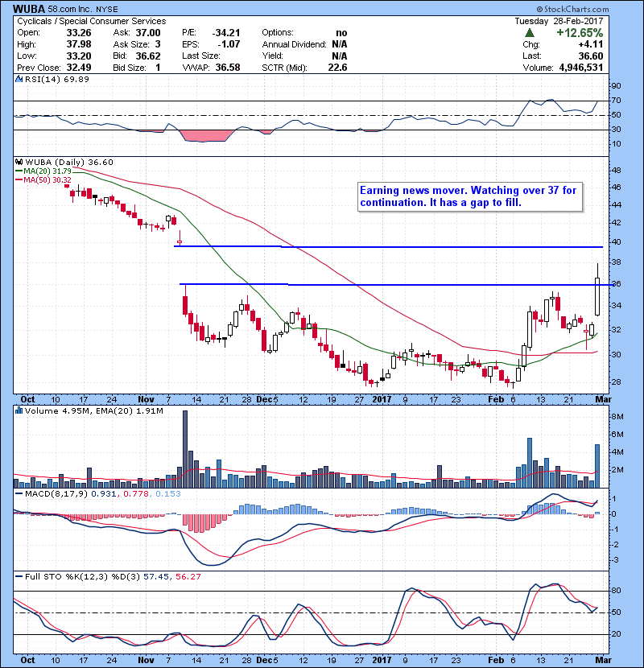Click the Ask 37.00 value
Image resolution: width=644 pixels, height=668 pixels.
pos(148,33)
